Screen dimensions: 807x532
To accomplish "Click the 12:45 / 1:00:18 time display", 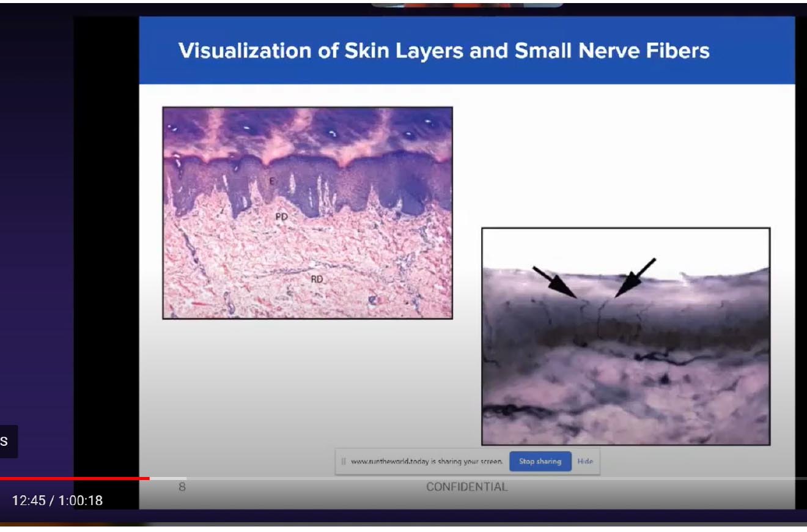I will pos(57,501).
